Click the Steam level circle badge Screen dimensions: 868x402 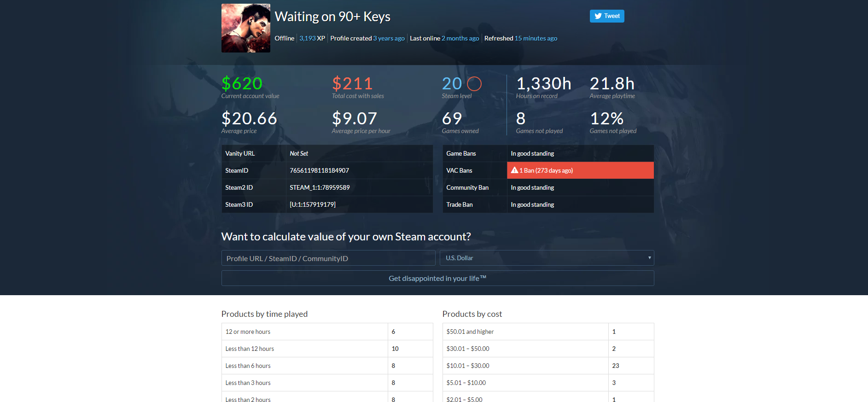[x=474, y=84]
